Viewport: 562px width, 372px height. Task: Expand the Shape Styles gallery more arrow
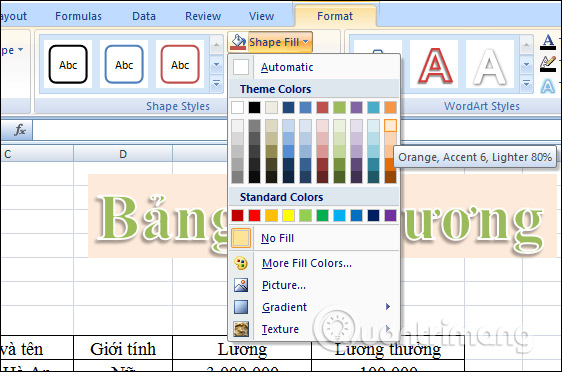216,84
